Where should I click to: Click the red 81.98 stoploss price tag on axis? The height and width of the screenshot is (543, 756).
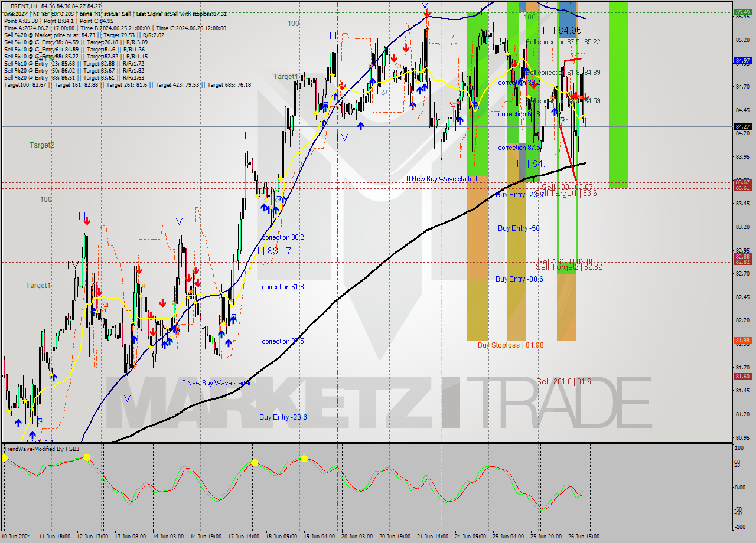tap(743, 340)
